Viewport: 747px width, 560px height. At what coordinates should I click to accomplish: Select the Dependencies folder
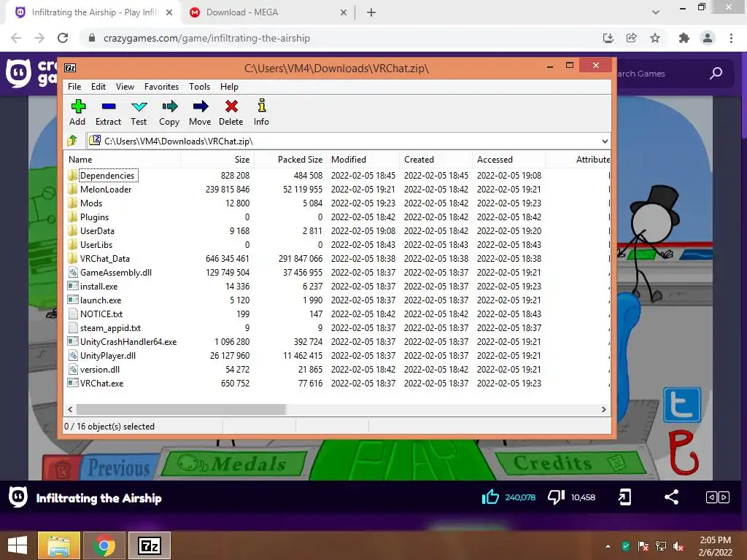point(107,175)
